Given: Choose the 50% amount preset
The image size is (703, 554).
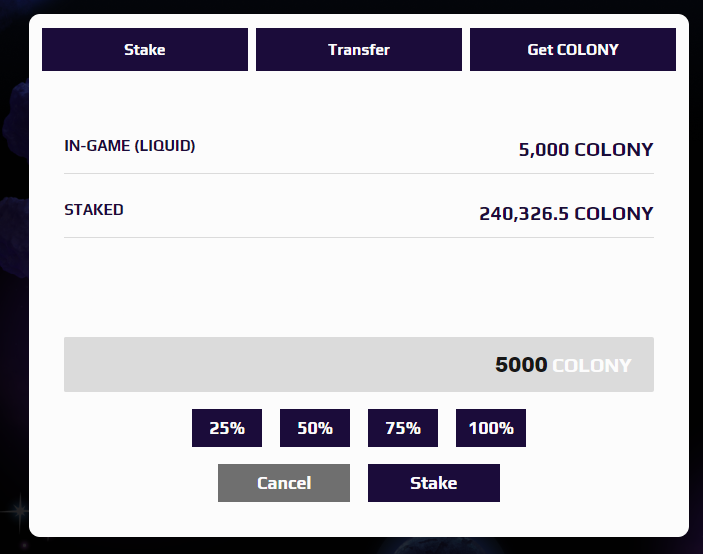Looking at the screenshot, I should click(x=315, y=428).
